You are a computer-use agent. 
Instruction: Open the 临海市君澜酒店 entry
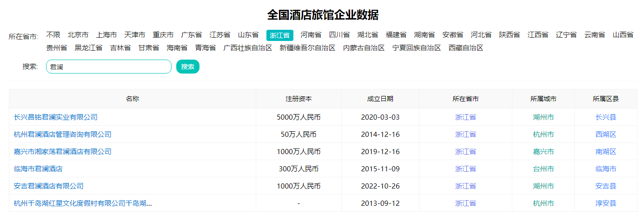point(38,169)
